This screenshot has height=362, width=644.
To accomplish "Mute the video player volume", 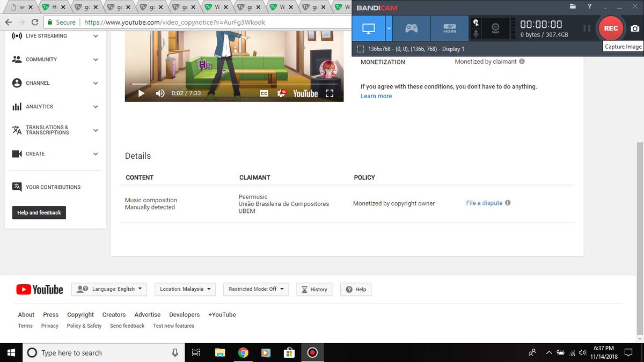I will click(x=160, y=93).
